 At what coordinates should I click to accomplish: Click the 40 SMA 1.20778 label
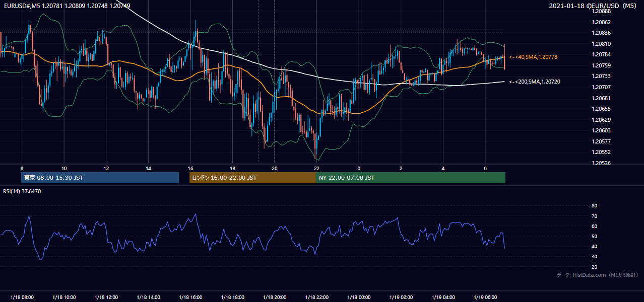coord(533,57)
